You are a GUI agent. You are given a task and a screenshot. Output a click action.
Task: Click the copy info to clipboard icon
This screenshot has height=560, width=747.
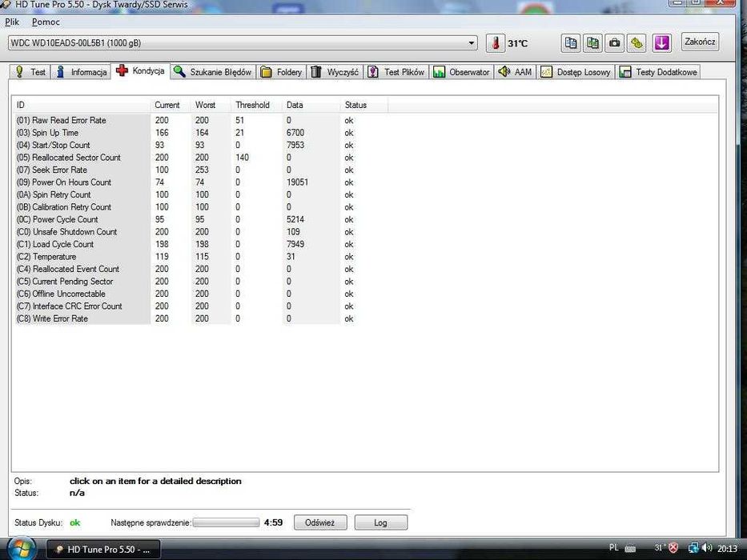pyautogui.click(x=570, y=43)
